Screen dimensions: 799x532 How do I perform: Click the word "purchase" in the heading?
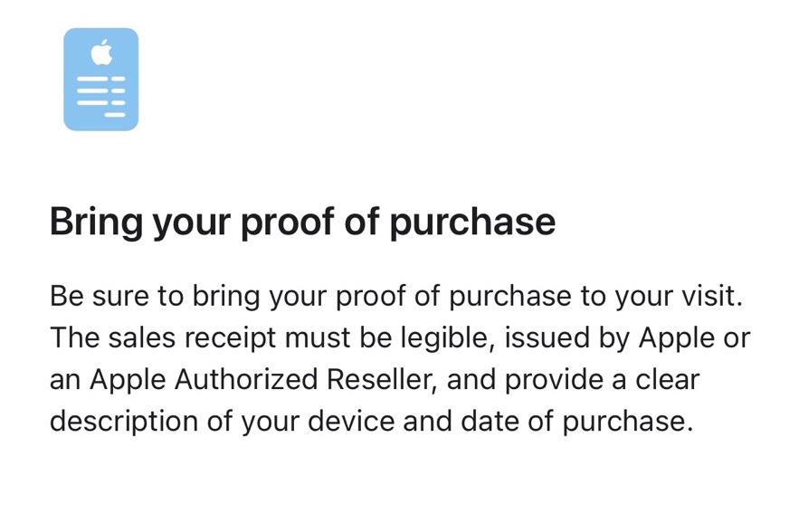click(x=472, y=222)
